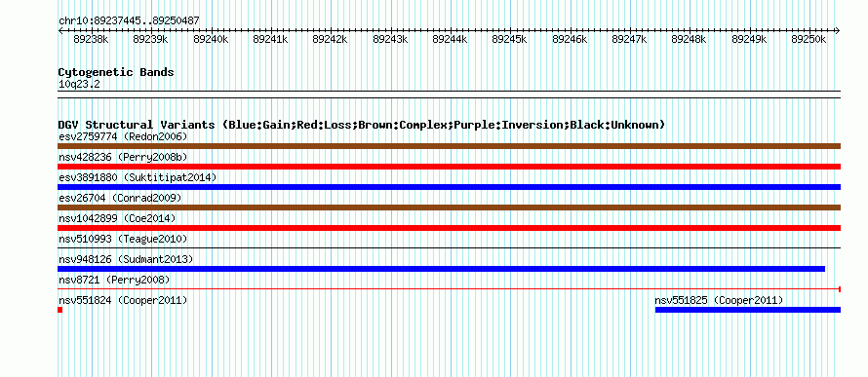Click the Cytogenetic Bands track title
Viewport: 868px width, 377px height.
tap(116, 72)
